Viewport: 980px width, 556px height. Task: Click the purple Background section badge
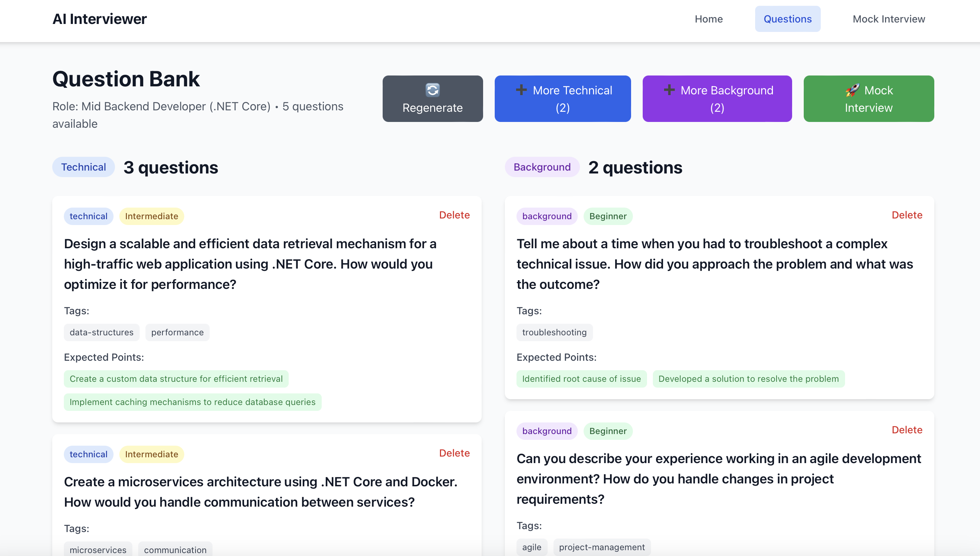click(x=542, y=167)
